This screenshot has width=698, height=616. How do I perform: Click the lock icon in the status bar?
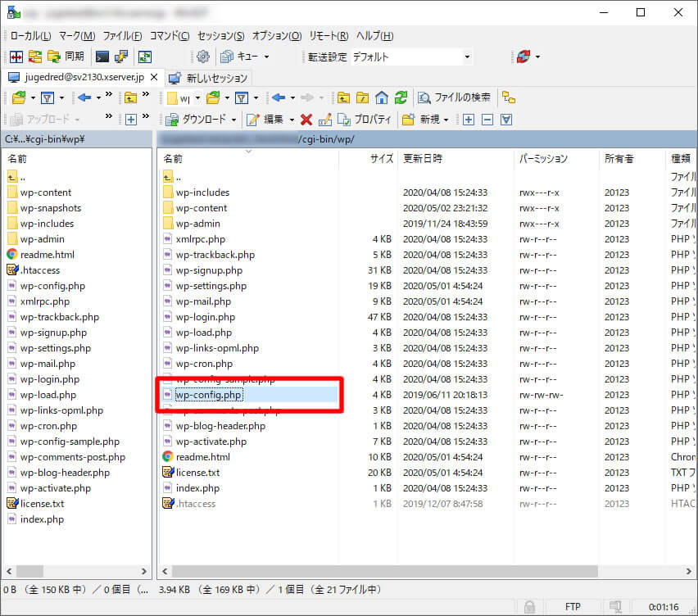[x=529, y=607]
